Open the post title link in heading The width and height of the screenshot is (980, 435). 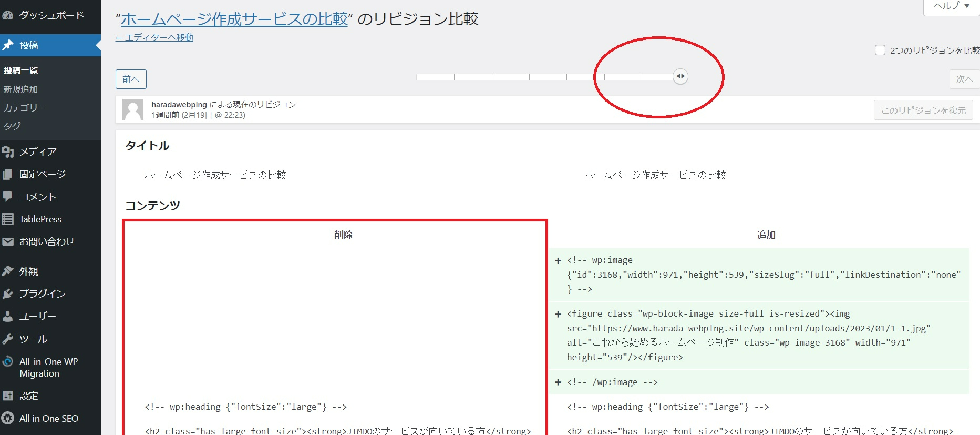(234, 19)
